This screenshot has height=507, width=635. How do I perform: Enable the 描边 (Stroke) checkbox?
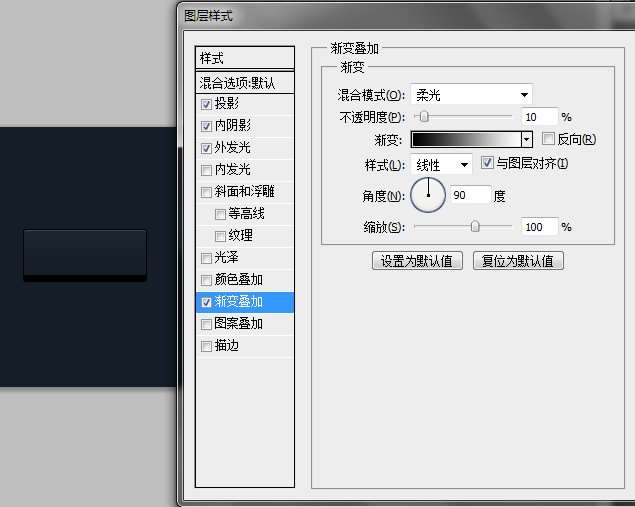207,346
